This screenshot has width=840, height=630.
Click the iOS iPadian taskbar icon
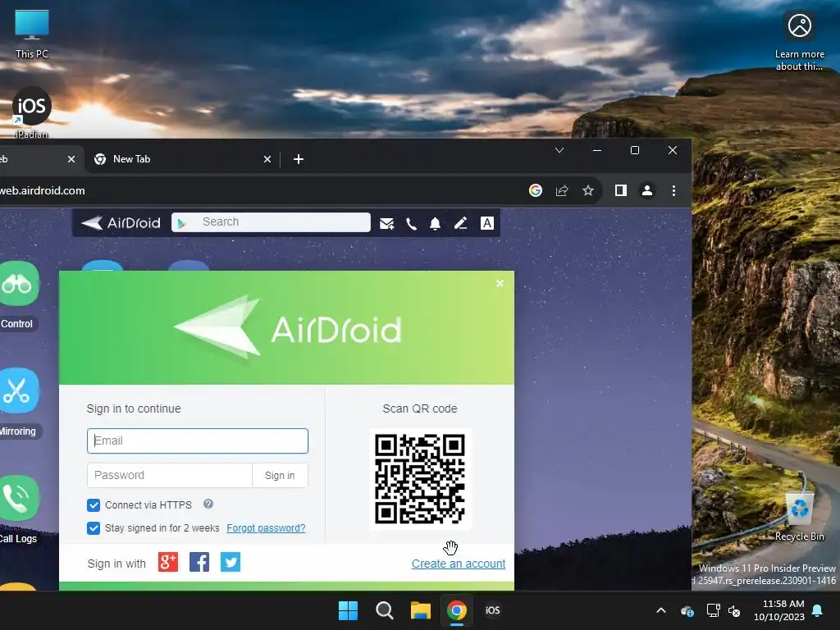tap(493, 610)
